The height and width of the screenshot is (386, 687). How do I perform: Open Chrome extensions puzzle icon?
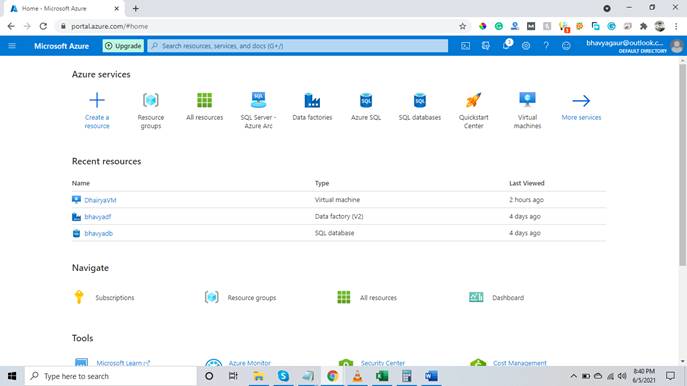pos(643,26)
